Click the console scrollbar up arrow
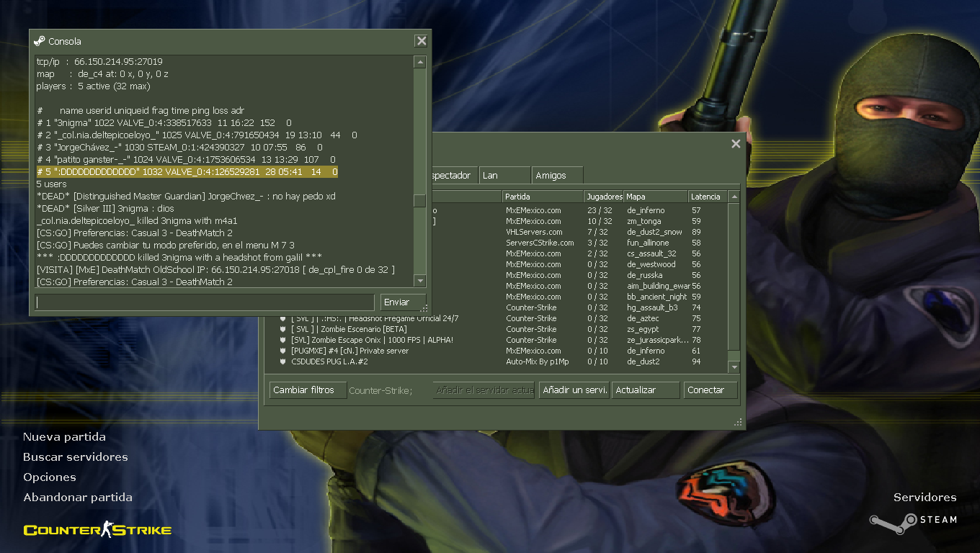Screen dimensions: 980x553 coord(419,63)
